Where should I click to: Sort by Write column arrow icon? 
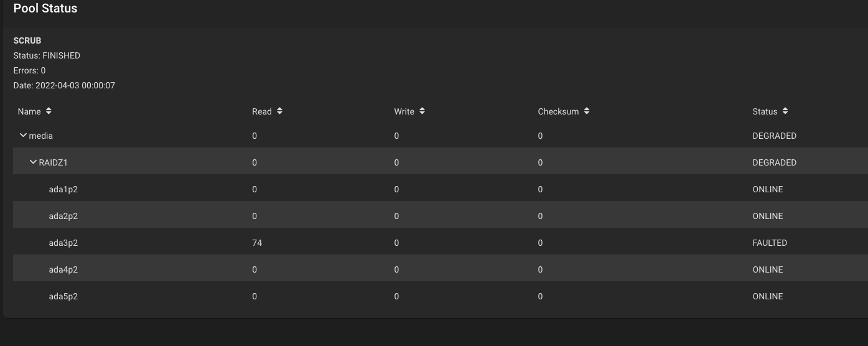point(422,111)
